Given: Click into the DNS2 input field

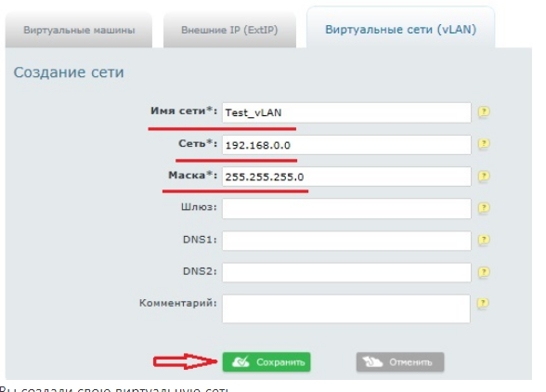Looking at the screenshot, I should (x=346, y=272).
